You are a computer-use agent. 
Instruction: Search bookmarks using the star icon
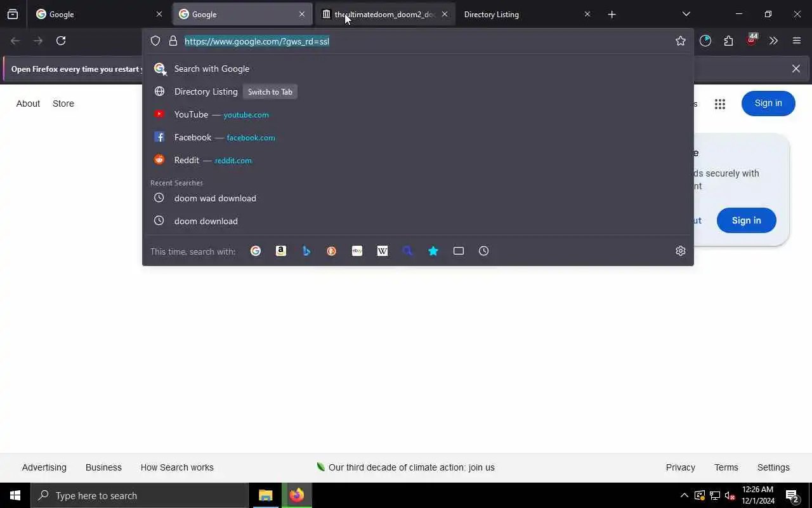433,251
